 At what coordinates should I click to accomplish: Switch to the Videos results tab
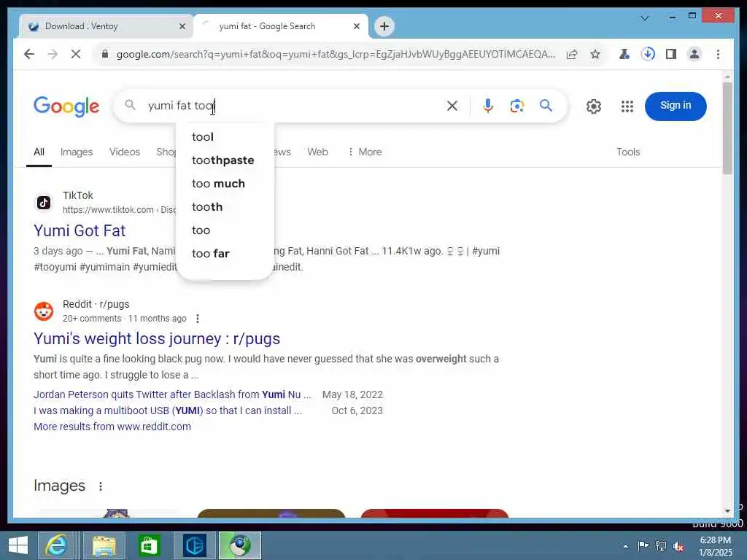point(124,152)
